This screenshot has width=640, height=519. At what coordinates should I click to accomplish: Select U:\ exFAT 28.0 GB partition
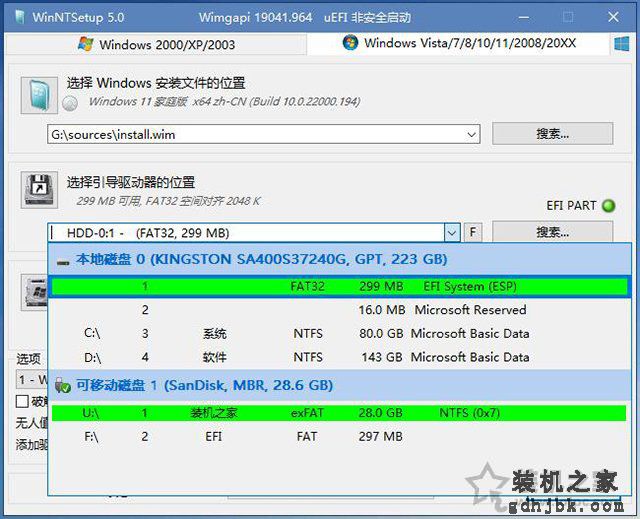(339, 413)
